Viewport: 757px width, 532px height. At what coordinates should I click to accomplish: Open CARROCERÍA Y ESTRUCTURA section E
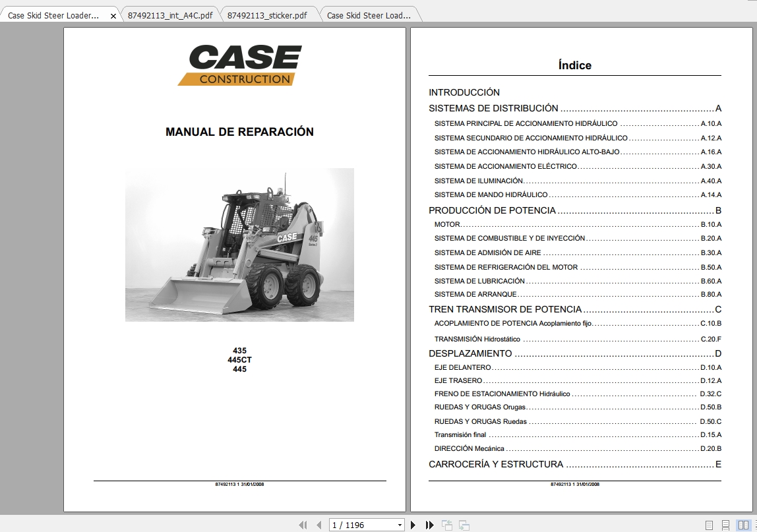[x=575, y=464]
